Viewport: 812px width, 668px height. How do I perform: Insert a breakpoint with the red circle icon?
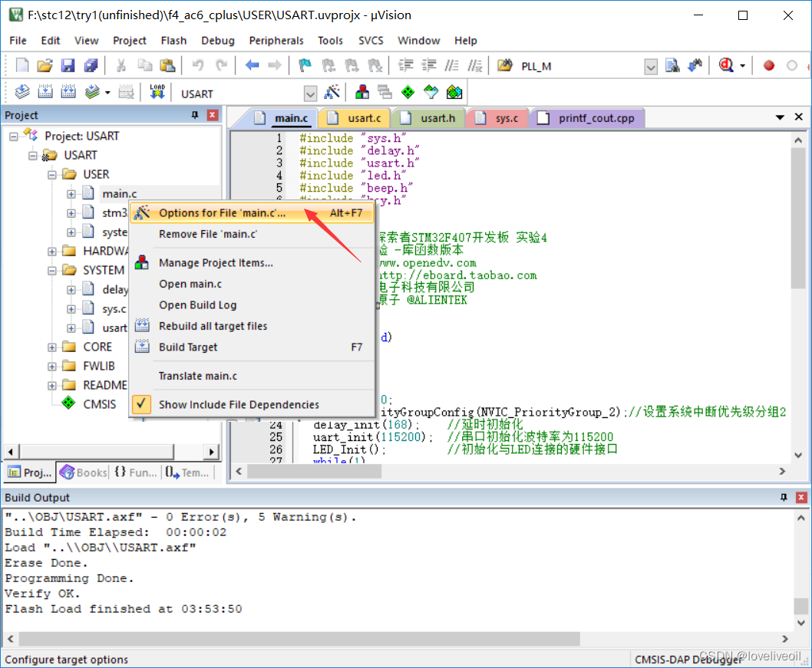point(768,66)
